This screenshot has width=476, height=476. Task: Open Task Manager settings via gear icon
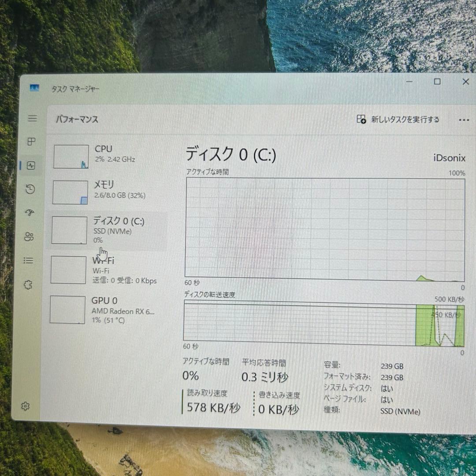[26, 406]
